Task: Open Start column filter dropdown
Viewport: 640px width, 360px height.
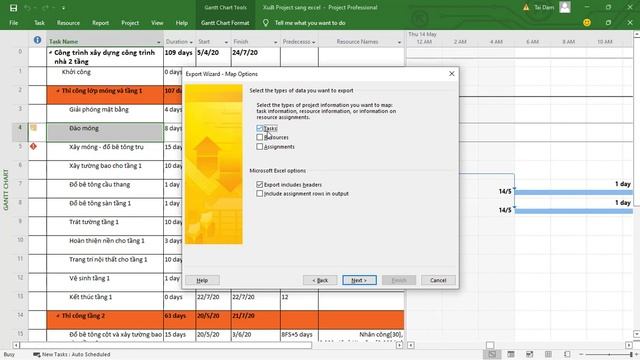Action: tap(226, 42)
